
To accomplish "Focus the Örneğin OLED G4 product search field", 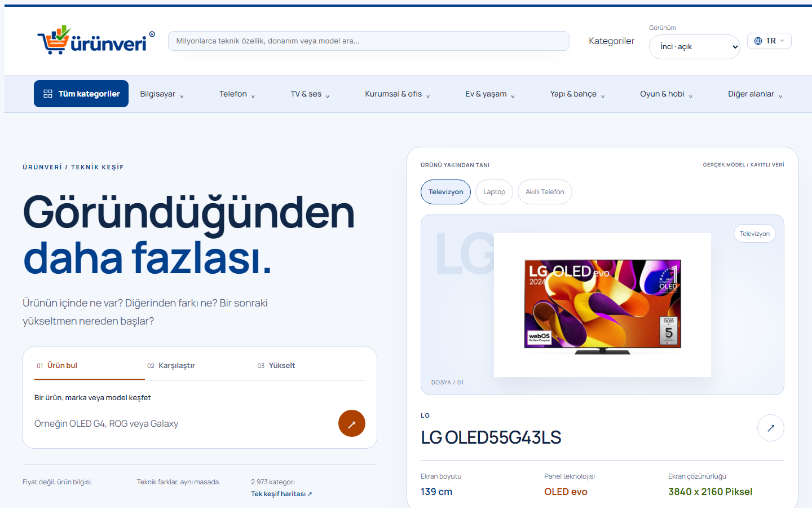I will tap(183, 424).
